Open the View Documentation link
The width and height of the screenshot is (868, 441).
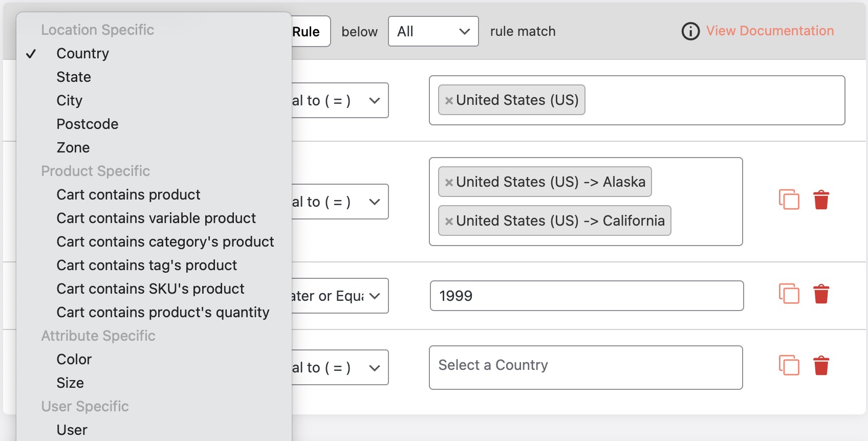770,31
